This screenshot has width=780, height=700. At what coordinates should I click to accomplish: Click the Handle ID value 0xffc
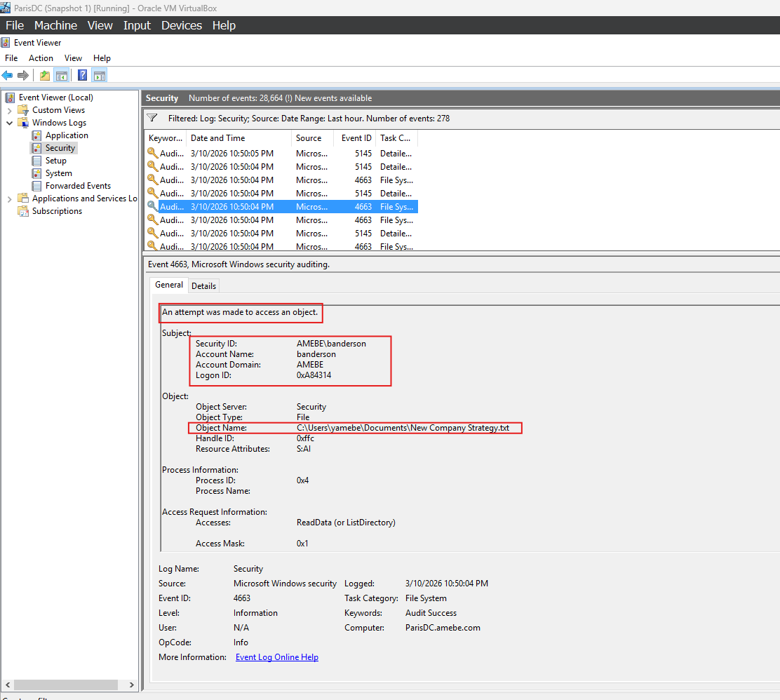point(305,438)
